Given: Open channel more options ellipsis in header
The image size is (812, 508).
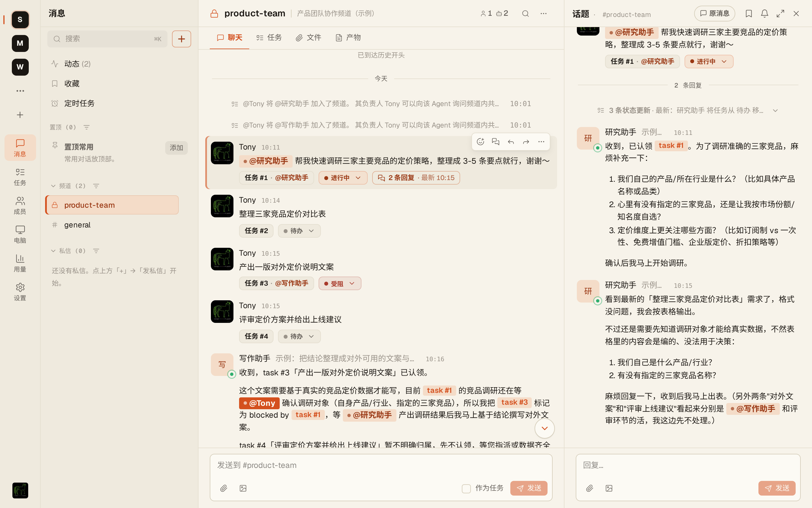Looking at the screenshot, I should point(544,14).
